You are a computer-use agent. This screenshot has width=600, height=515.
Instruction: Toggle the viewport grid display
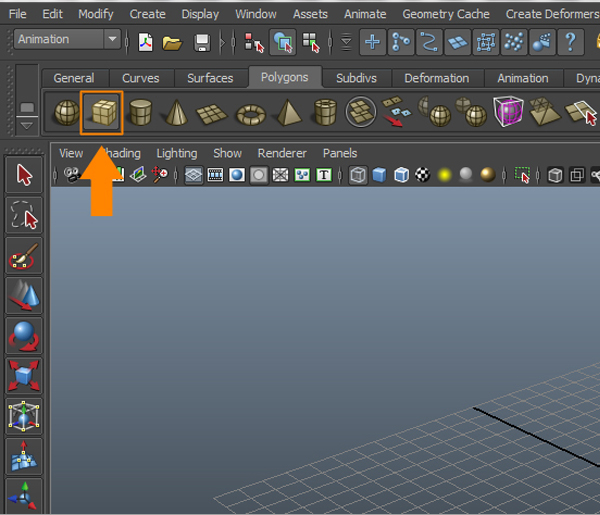click(194, 175)
